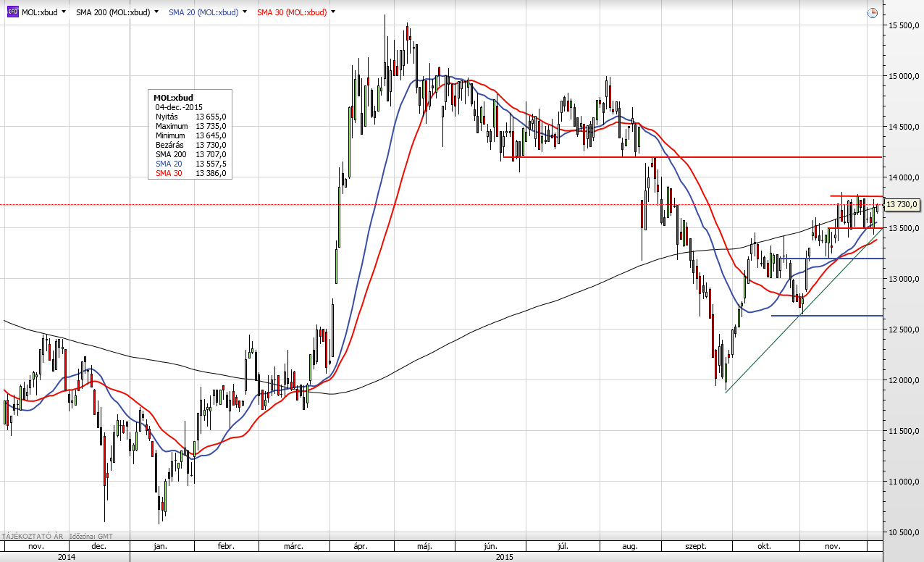Click the 12 000,0 price axis label
Screen dimensions: 924x562
[x=905, y=380]
